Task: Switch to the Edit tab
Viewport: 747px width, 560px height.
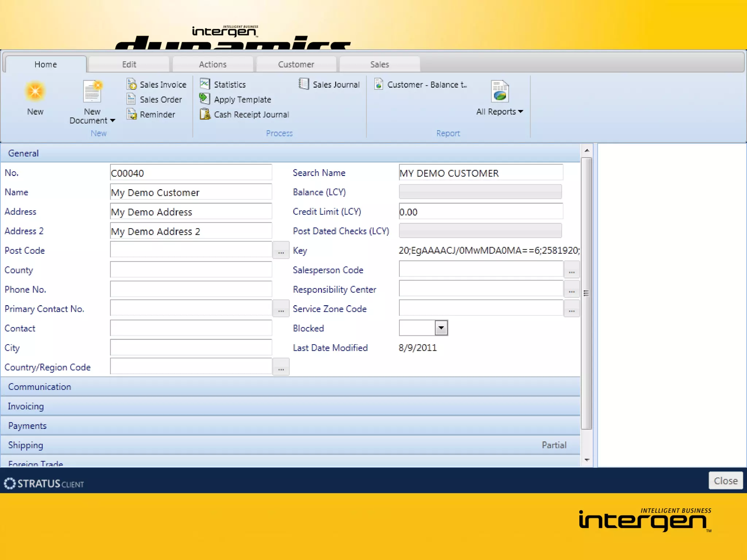Action: point(129,65)
